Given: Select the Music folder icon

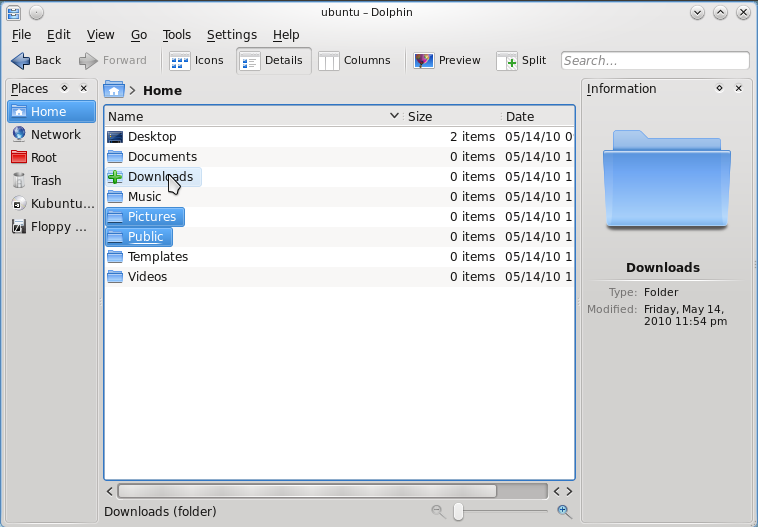Looking at the screenshot, I should 115,197.
